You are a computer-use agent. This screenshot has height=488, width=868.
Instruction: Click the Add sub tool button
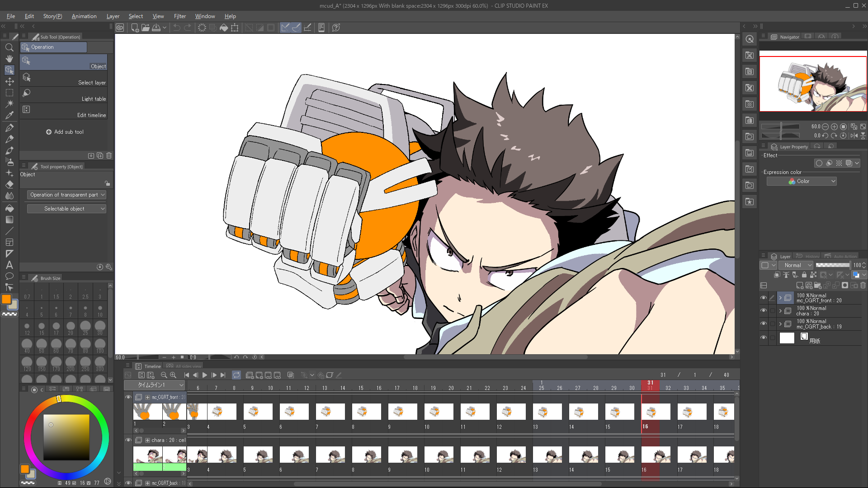(65, 131)
